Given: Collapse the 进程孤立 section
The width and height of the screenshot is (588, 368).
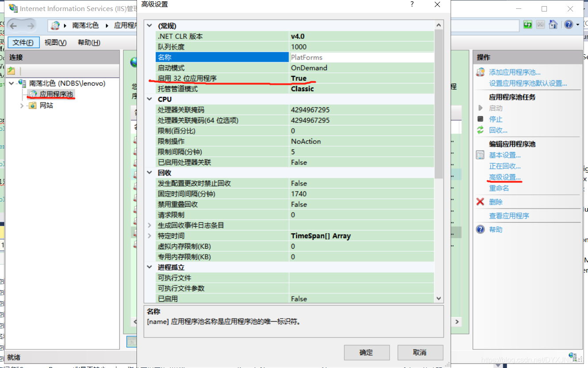Looking at the screenshot, I should click(x=149, y=267).
